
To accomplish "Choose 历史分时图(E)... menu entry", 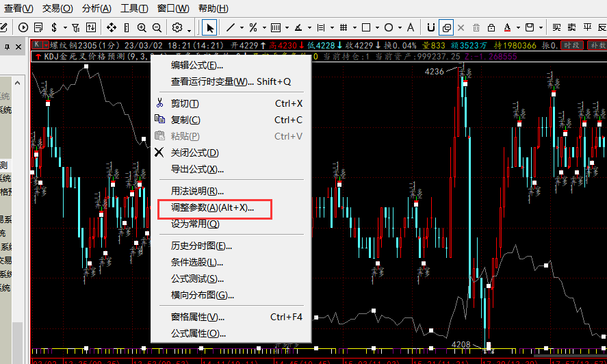I will pos(231,246).
